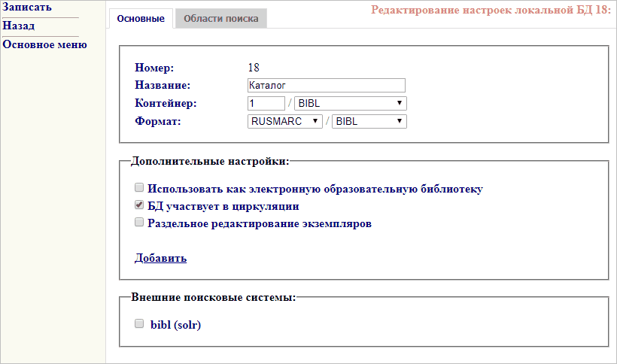The width and height of the screenshot is (617, 364).
Task: Focus the Название field containing Каталог
Action: [x=326, y=85]
